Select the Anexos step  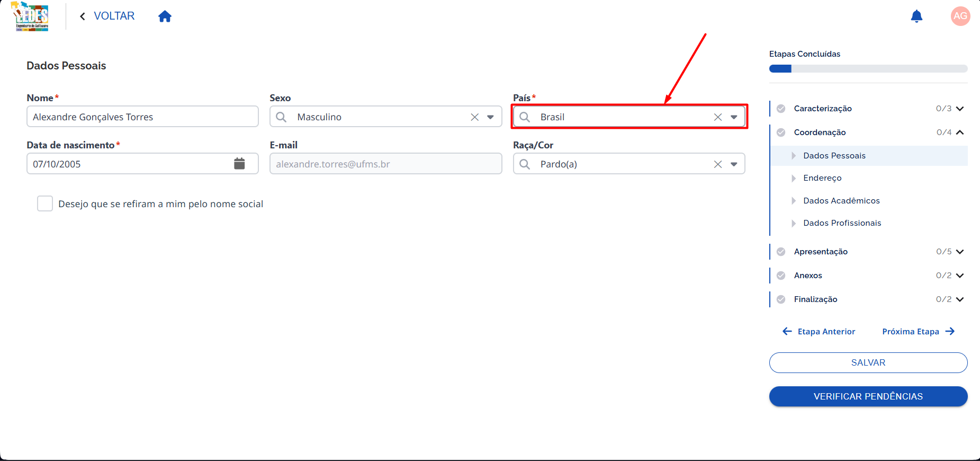click(808, 276)
